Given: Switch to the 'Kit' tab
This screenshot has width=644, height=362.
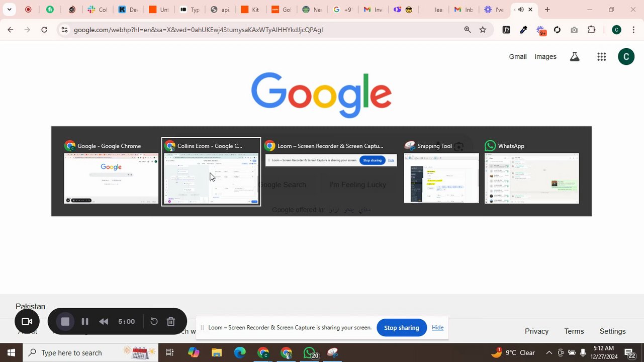Looking at the screenshot, I should (x=250, y=10).
